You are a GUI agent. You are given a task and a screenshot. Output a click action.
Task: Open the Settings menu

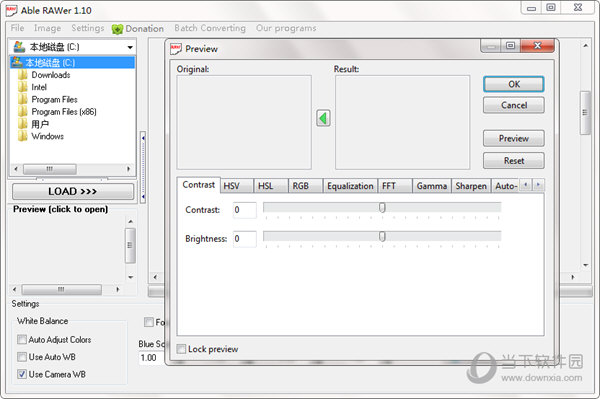click(88, 28)
